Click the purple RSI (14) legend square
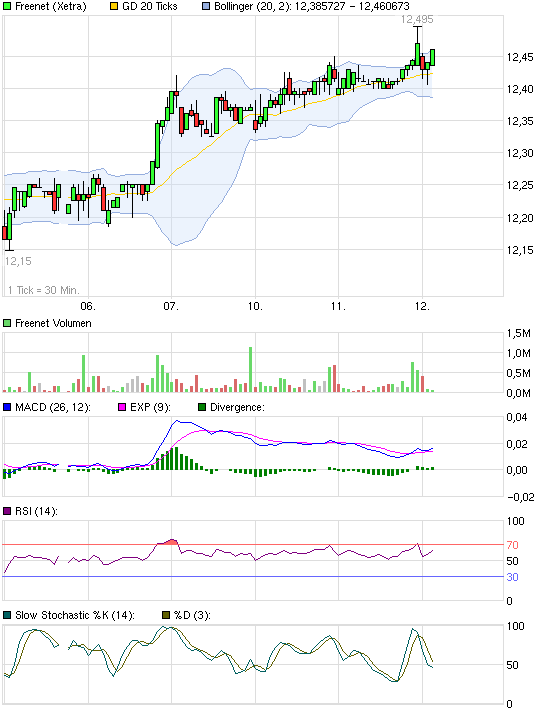 point(7,511)
